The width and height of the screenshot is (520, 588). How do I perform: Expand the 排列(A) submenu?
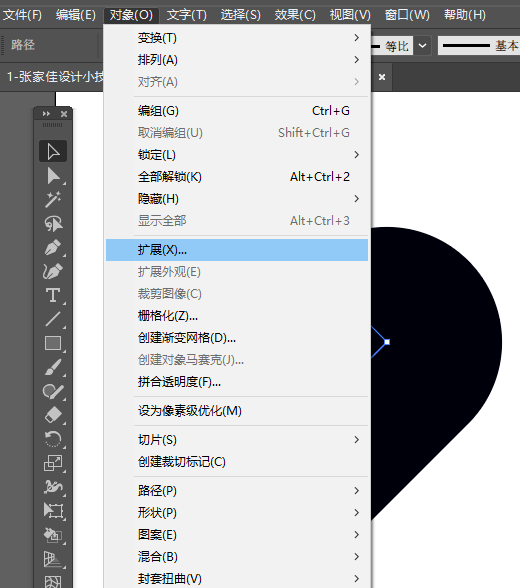click(x=237, y=60)
